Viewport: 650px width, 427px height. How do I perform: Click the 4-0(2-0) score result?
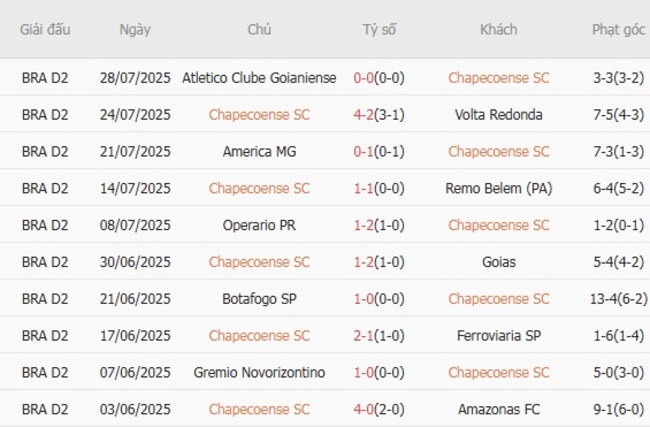click(x=379, y=410)
